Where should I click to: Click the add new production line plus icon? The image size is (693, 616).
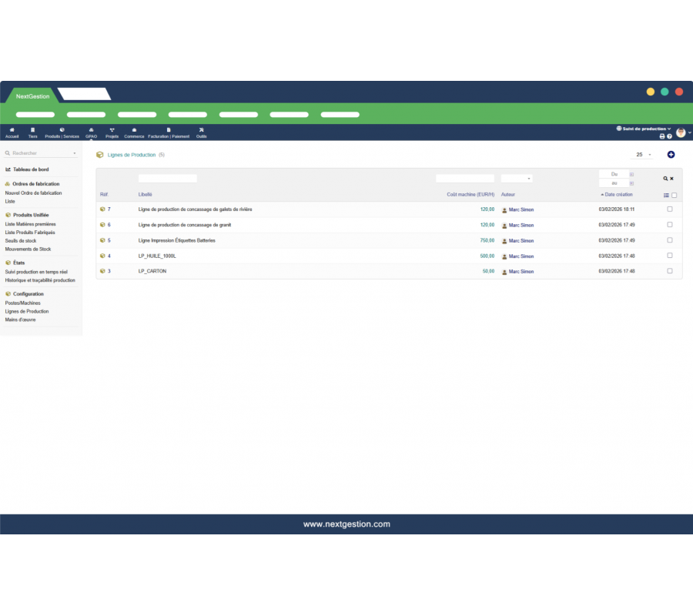pyautogui.click(x=671, y=155)
